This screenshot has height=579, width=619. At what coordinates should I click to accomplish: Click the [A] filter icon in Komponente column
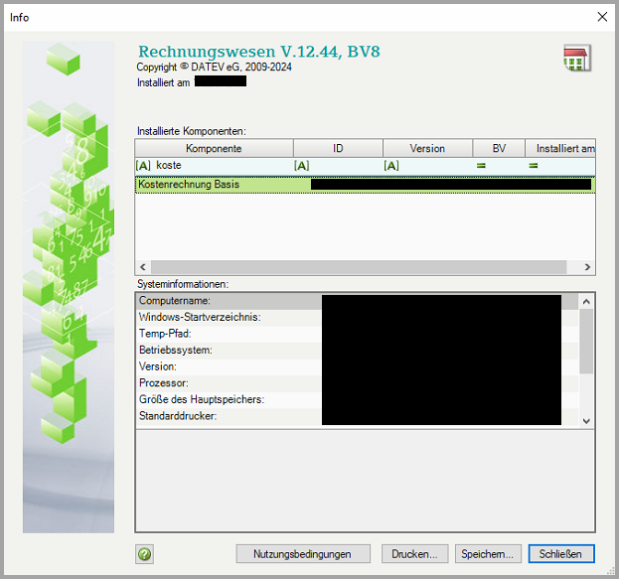tap(143, 165)
